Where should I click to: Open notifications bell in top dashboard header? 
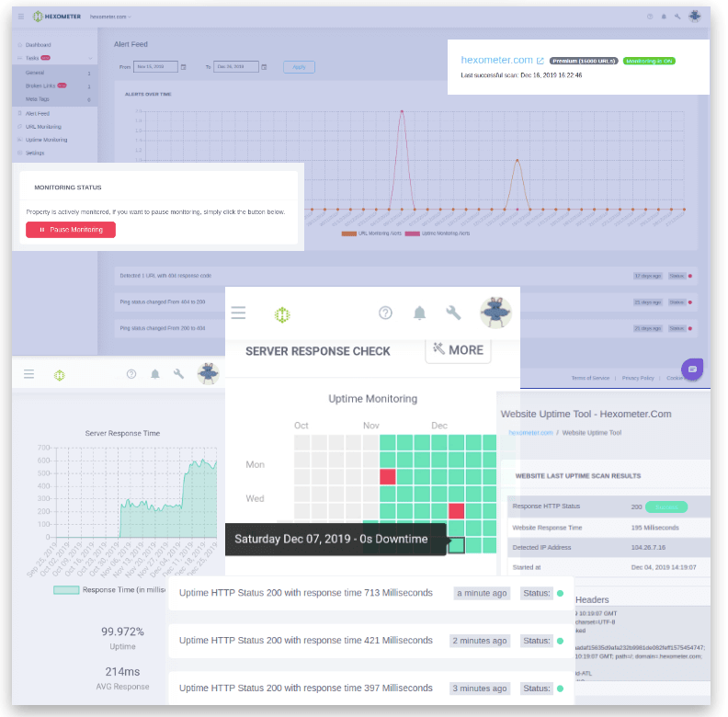tap(664, 17)
